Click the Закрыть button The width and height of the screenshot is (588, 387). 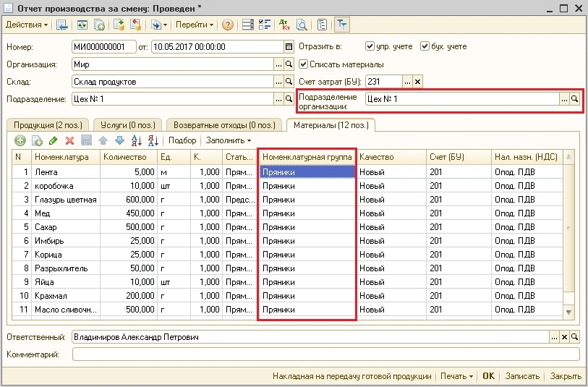566,376
